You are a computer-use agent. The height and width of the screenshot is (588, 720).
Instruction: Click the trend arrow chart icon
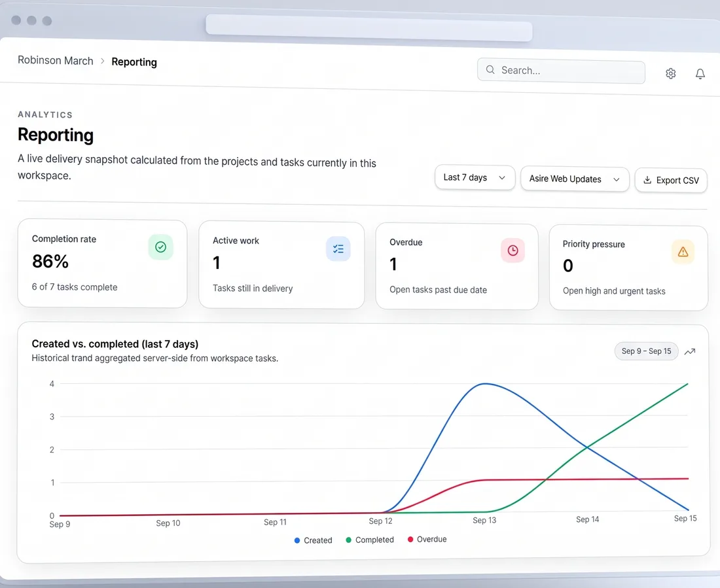pyautogui.click(x=690, y=352)
